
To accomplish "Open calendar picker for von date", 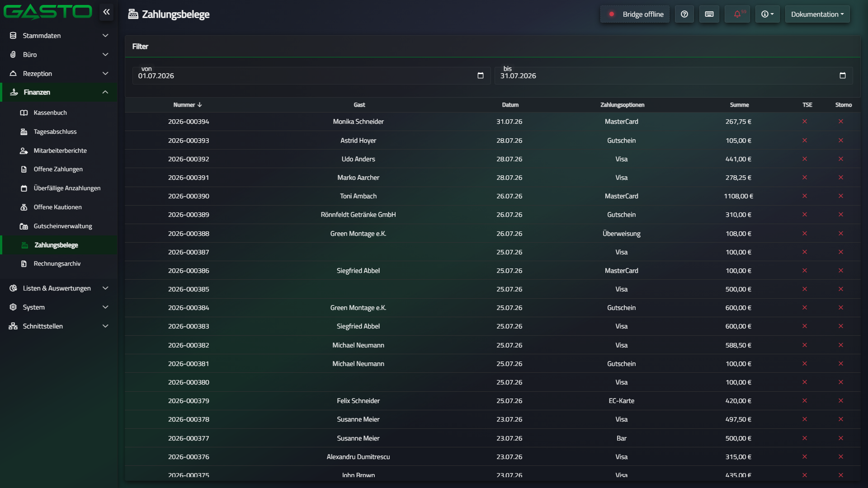I will (x=481, y=75).
